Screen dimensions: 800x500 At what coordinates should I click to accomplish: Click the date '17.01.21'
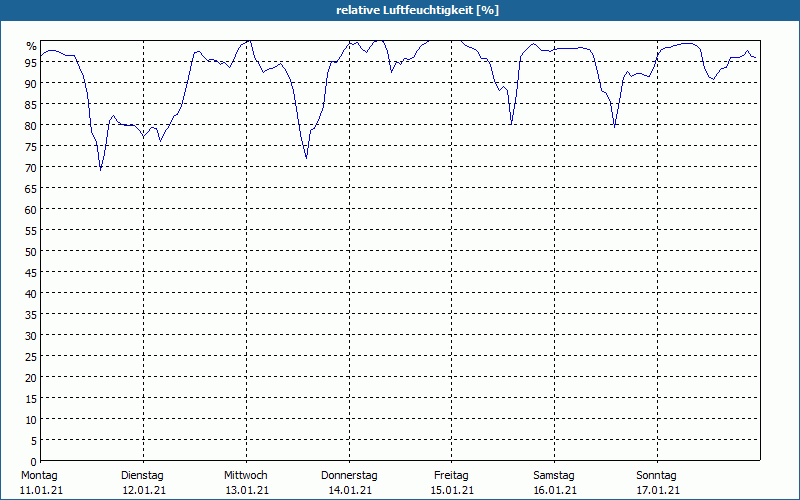pyautogui.click(x=658, y=490)
